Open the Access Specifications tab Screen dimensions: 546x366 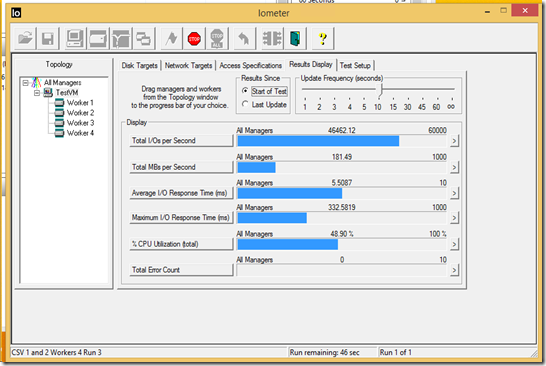click(x=250, y=65)
